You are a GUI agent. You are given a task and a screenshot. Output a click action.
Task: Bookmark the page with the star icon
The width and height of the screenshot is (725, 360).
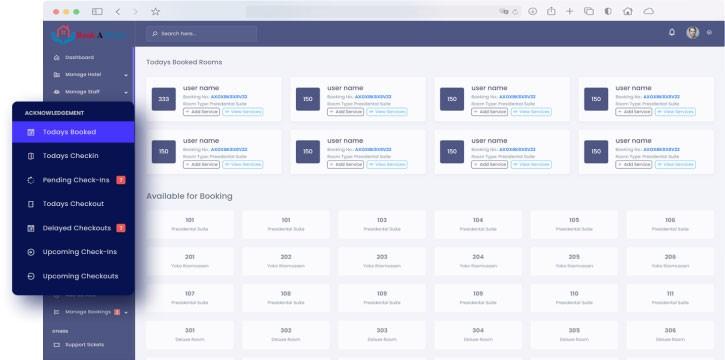coord(155,12)
